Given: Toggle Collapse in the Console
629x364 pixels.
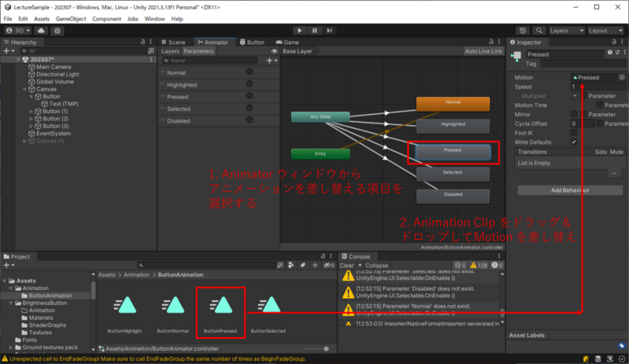Looking at the screenshot, I should (x=377, y=265).
